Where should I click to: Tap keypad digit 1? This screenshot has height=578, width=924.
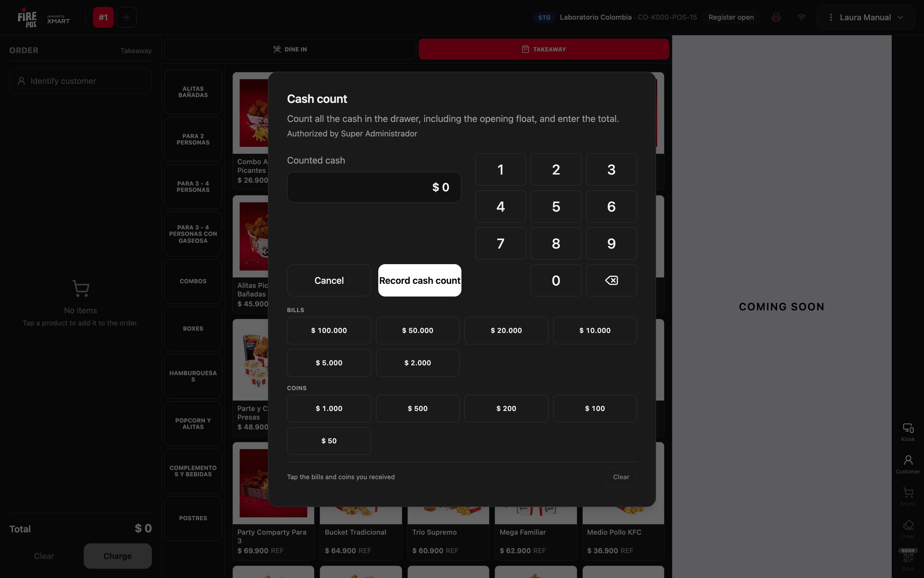(x=501, y=169)
